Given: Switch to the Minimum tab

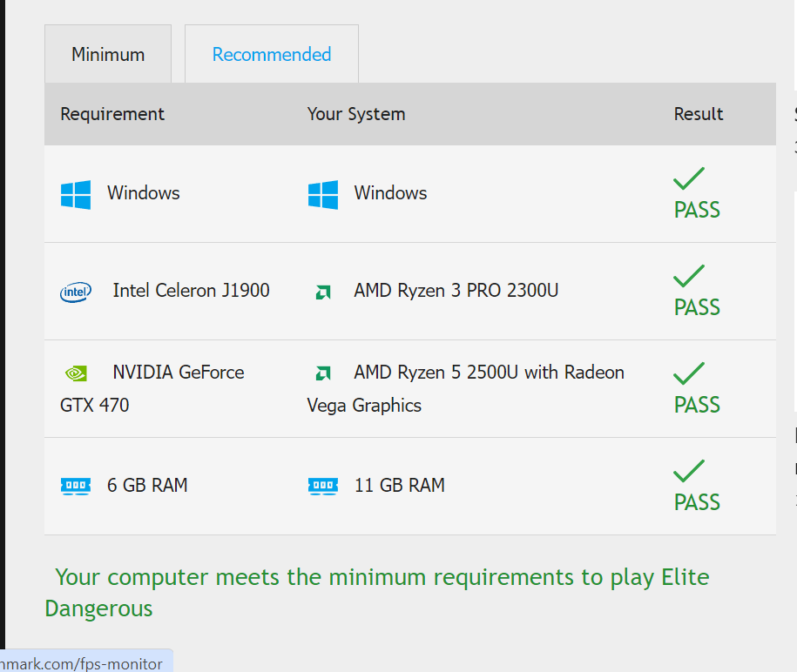Looking at the screenshot, I should [x=108, y=54].
